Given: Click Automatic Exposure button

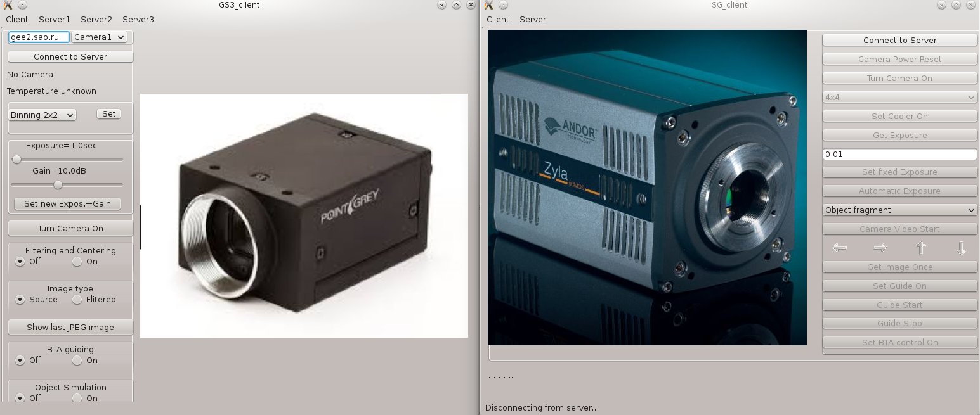Looking at the screenshot, I should [x=899, y=191].
